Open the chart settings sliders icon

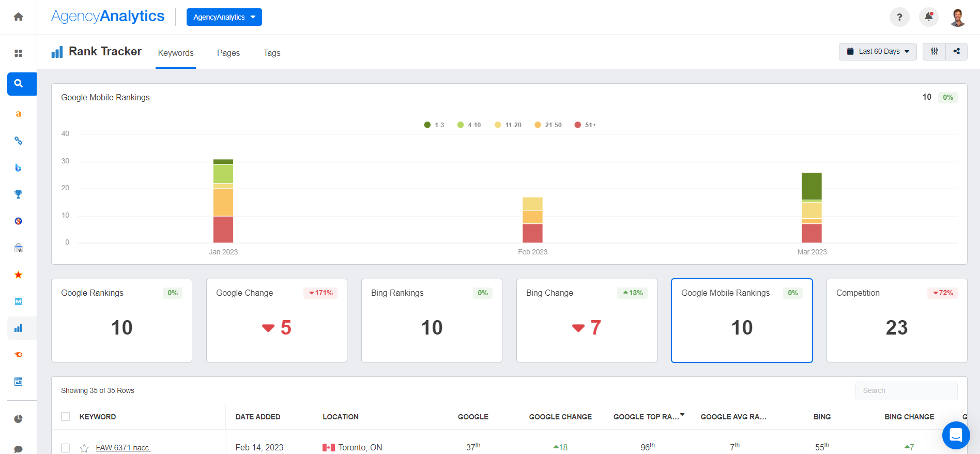click(x=934, y=51)
